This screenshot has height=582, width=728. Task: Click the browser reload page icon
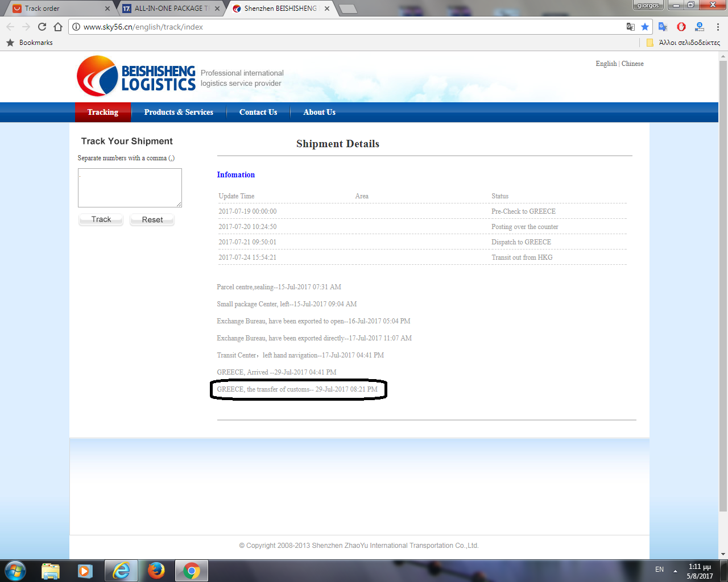[42, 27]
